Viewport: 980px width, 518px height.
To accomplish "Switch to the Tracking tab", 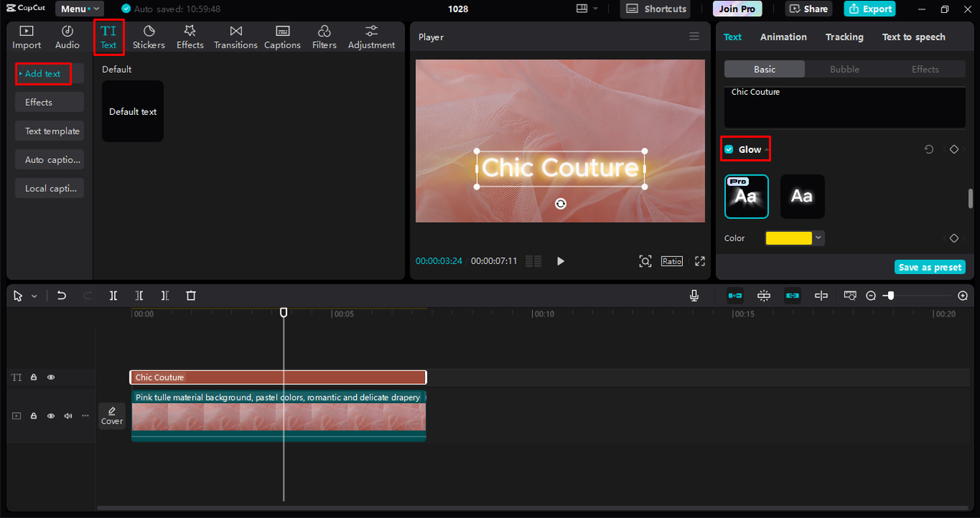I will tap(844, 37).
